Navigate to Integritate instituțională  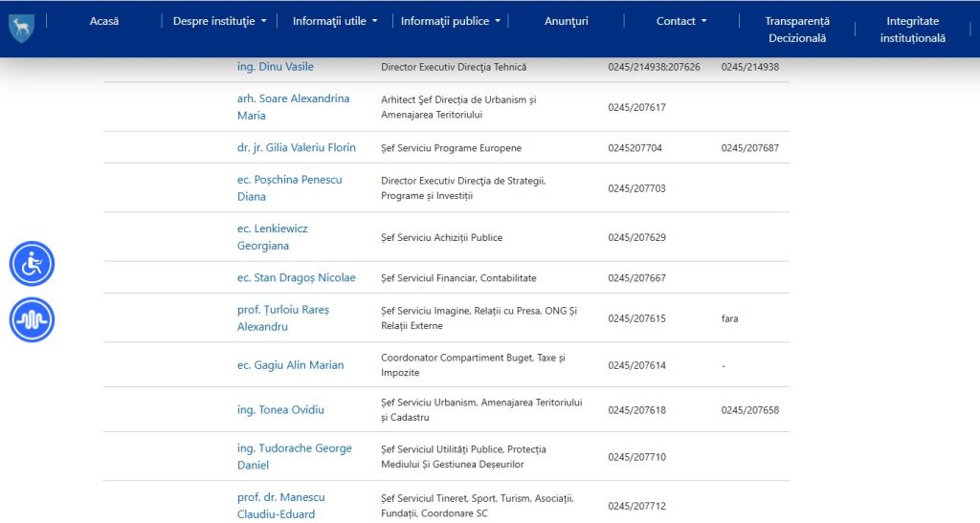pyautogui.click(x=912, y=30)
